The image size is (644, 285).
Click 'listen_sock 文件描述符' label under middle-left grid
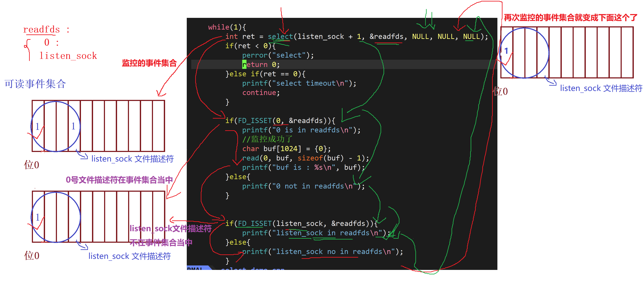point(132,159)
